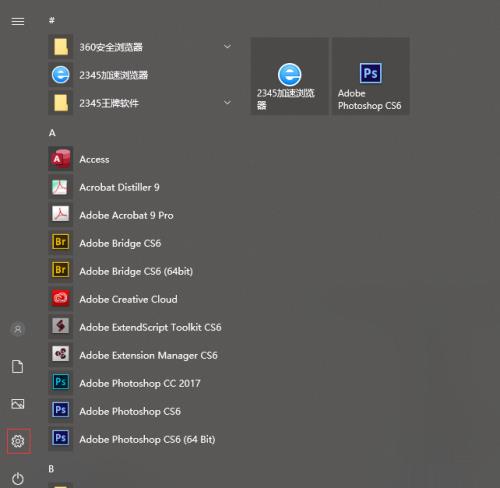The image size is (500, 488).
Task: Open the 360安全浏览器 folder icon
Action: [x=61, y=47]
